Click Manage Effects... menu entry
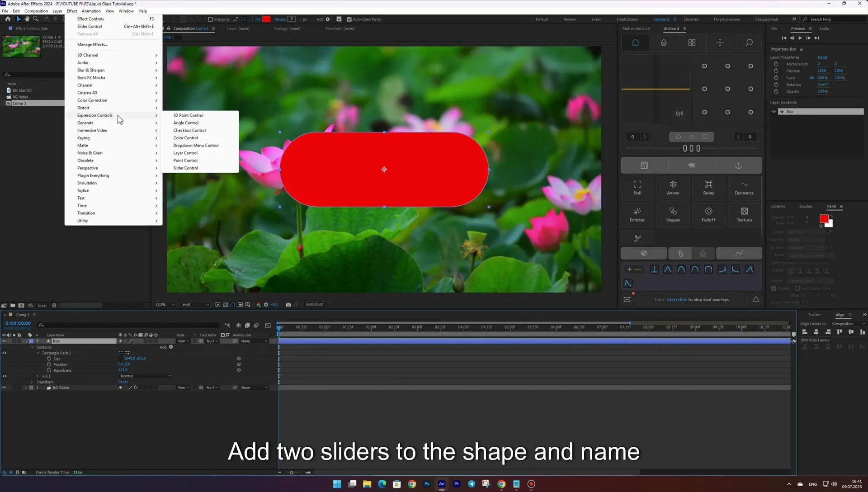This screenshot has width=868, height=492. pos(92,44)
